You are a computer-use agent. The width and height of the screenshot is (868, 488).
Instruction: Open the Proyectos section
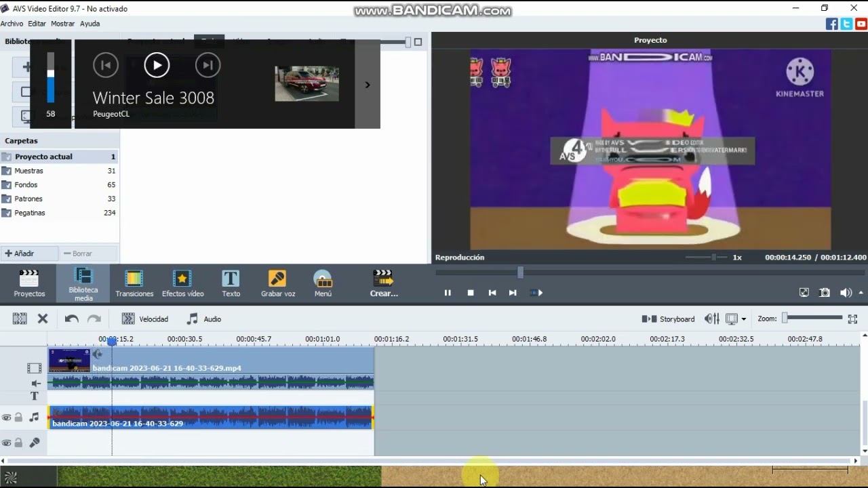29,283
